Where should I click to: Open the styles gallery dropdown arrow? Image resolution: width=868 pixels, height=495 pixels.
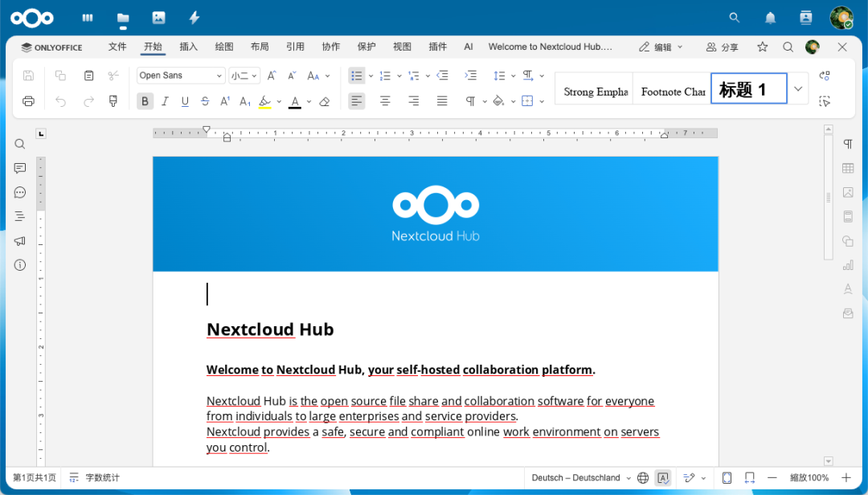tap(798, 89)
